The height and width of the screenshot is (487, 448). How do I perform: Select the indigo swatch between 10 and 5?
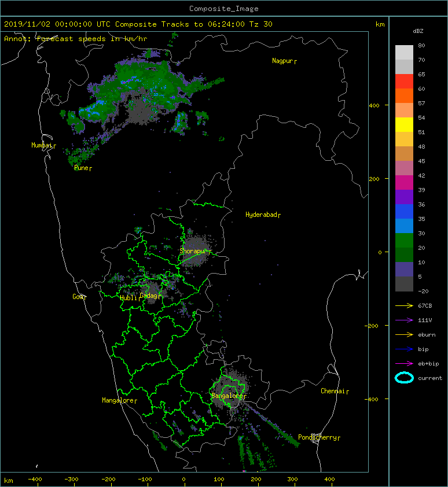pos(404,269)
